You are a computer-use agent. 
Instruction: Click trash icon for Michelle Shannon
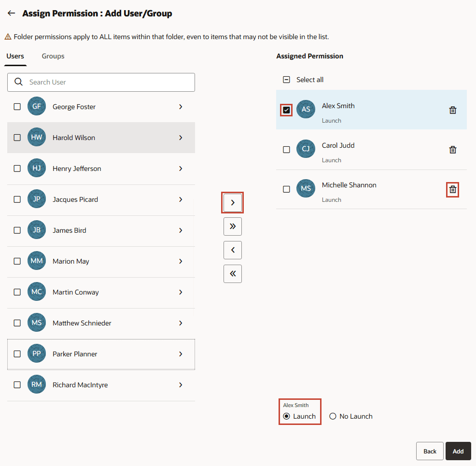[x=452, y=189]
